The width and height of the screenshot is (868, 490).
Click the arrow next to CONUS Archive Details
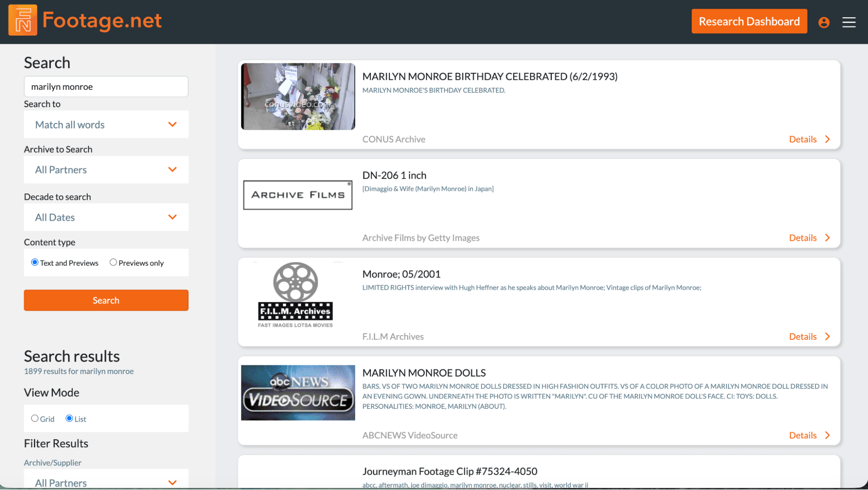pyautogui.click(x=828, y=139)
